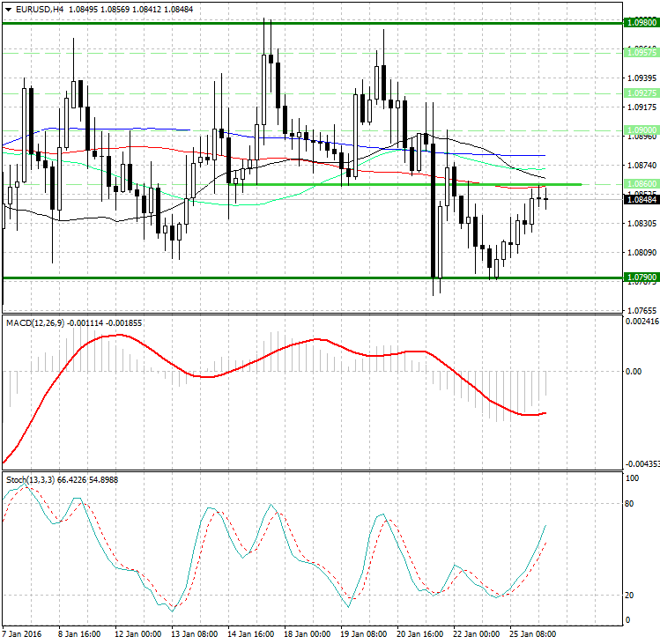Click the 1.09000 dashed level label
Image resolution: width=660 pixels, height=644 pixels.
click(640, 130)
